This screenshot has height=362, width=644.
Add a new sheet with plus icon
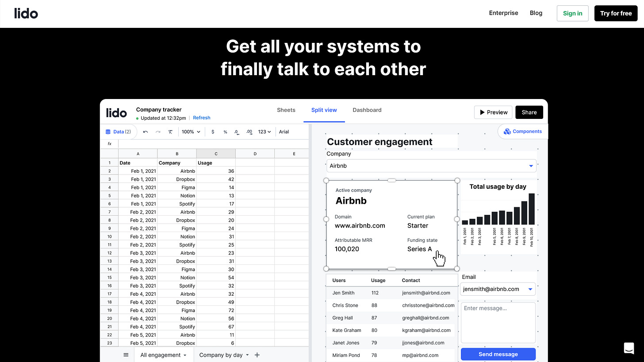pos(257,355)
